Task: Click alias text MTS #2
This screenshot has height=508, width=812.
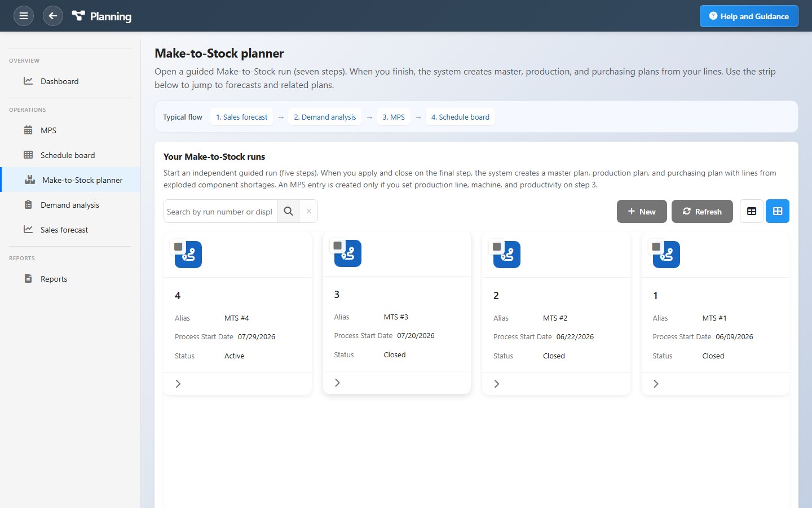Action: tap(555, 318)
